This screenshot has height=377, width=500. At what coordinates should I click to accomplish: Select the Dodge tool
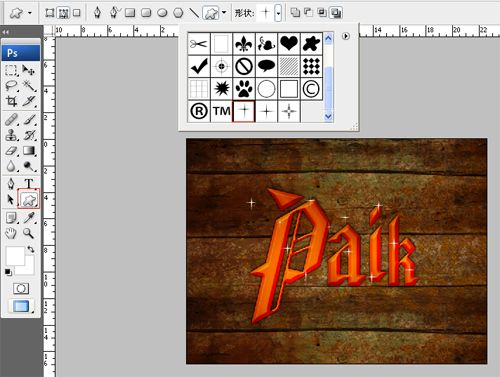tap(29, 166)
